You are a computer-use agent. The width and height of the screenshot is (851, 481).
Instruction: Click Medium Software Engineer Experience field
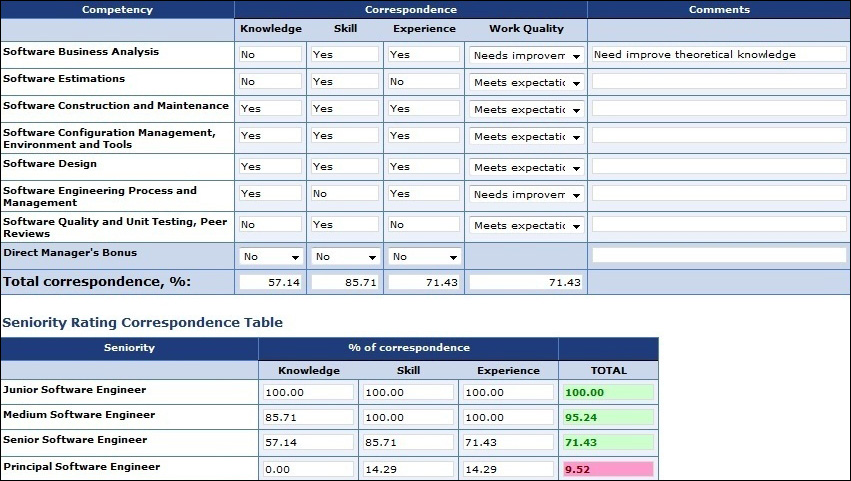click(x=508, y=417)
